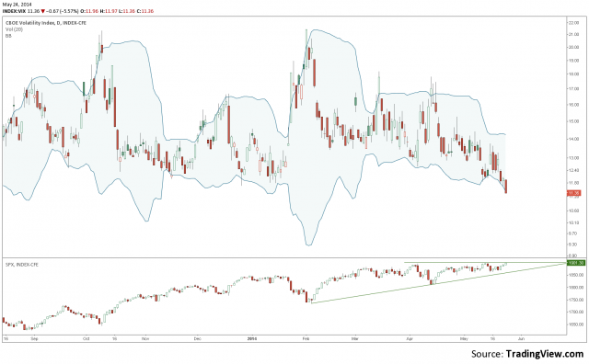The width and height of the screenshot is (589, 364).
Task: Click the Nov time axis label
Action: (x=145, y=338)
